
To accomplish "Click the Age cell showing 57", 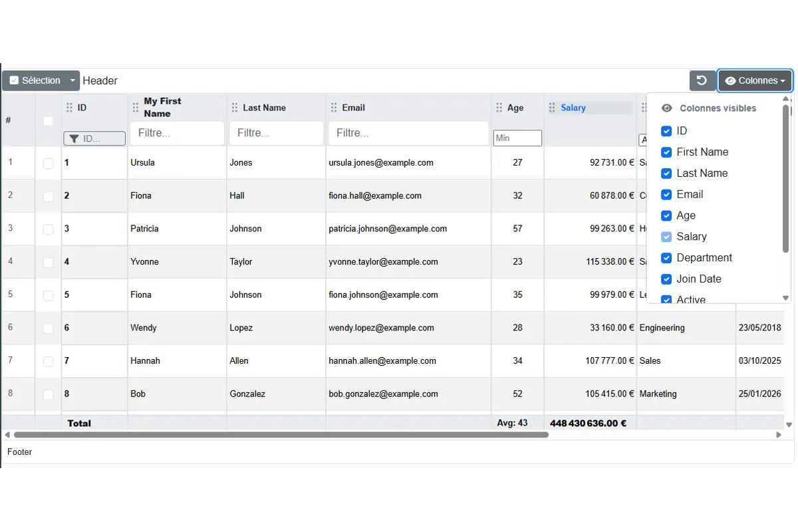I will [x=517, y=229].
